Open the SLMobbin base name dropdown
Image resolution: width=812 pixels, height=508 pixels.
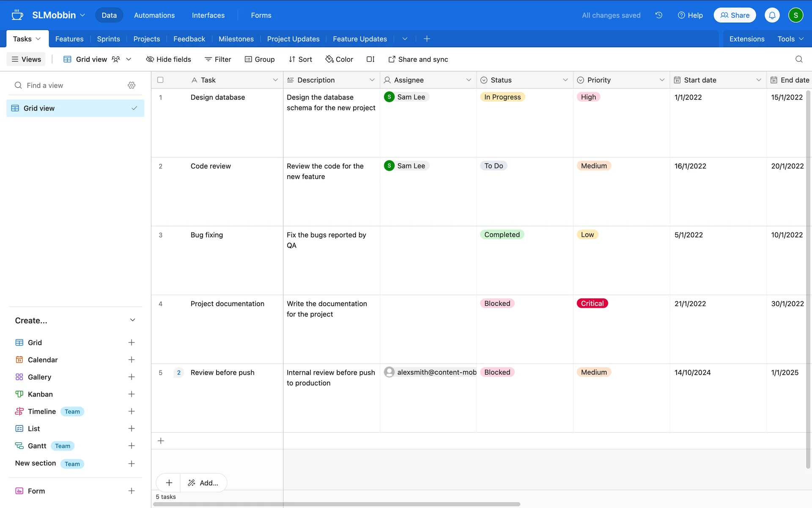[59, 15]
